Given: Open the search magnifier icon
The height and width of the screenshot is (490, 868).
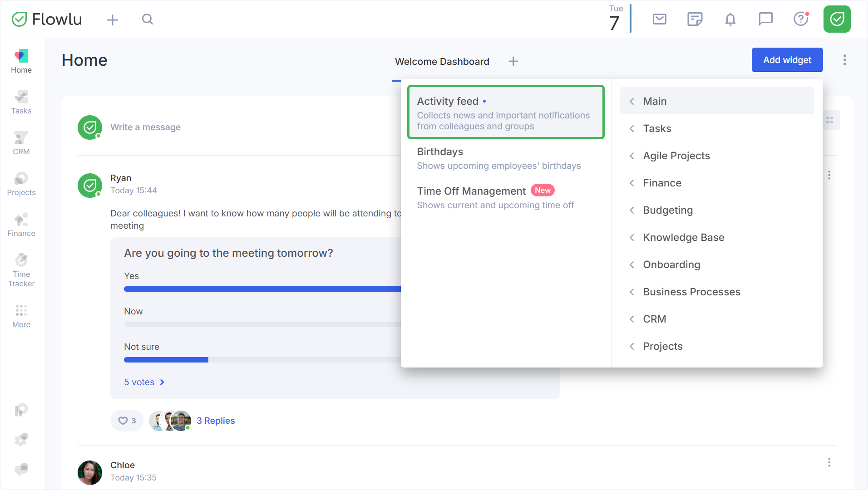Looking at the screenshot, I should point(148,19).
